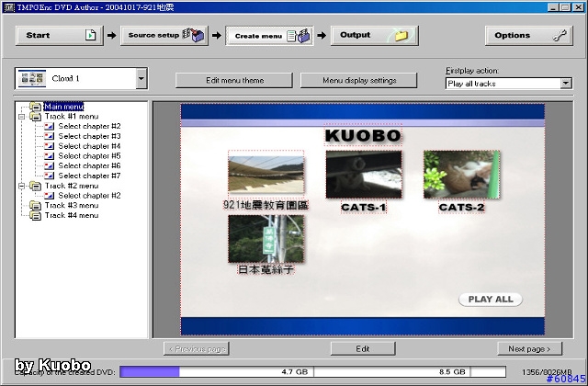Viewport: 588px width, 386px height.
Task: Select Track #4 menu tree item
Action: pos(72,215)
